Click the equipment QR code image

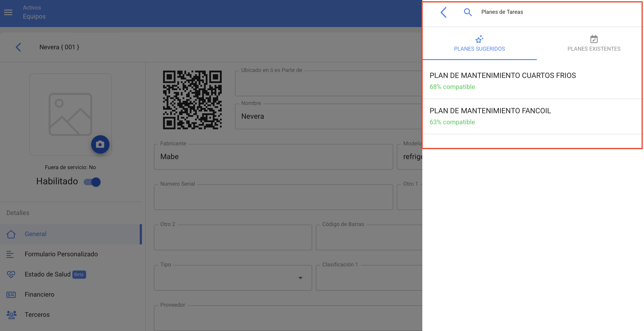[x=192, y=100]
